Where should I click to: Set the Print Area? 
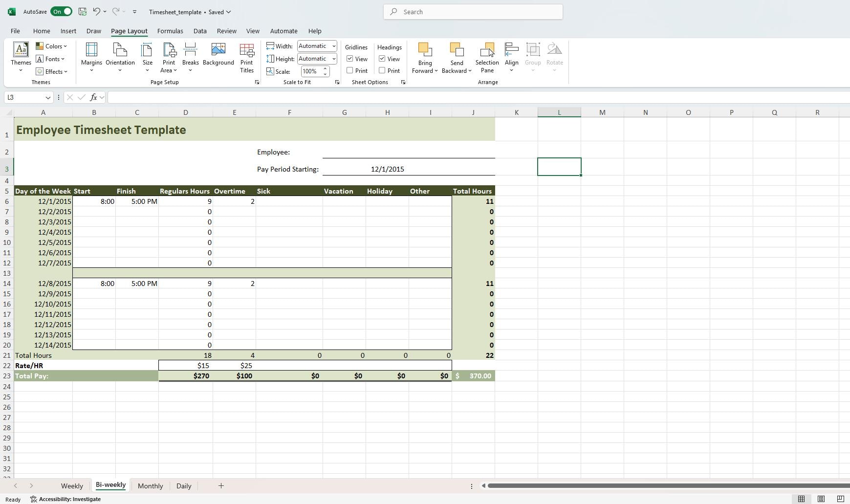(169, 58)
